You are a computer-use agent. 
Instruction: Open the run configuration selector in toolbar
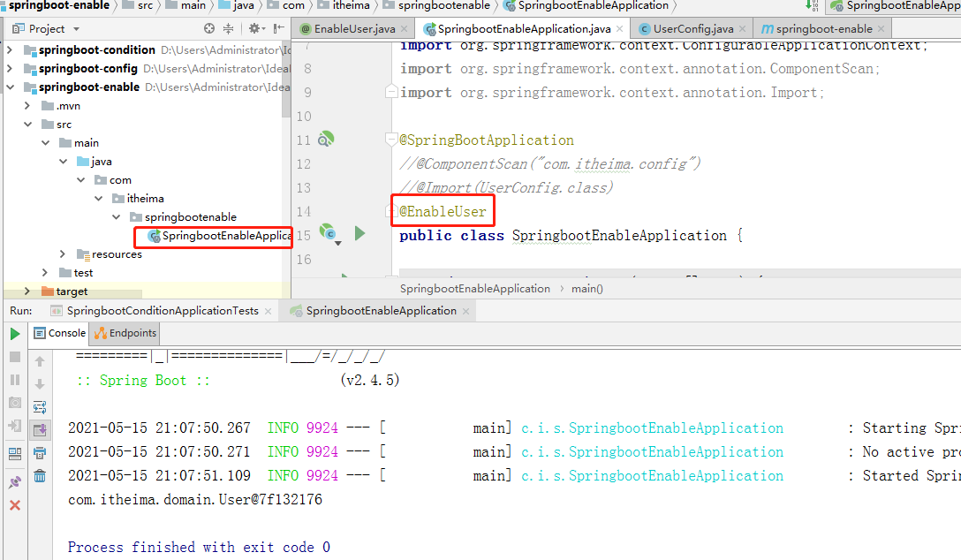tap(894, 6)
